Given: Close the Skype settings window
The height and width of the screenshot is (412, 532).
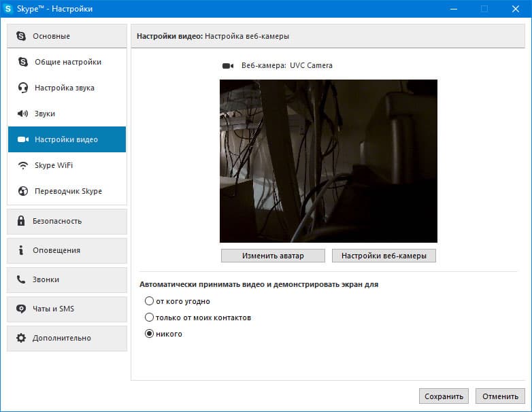Looking at the screenshot, I should (x=516, y=9).
